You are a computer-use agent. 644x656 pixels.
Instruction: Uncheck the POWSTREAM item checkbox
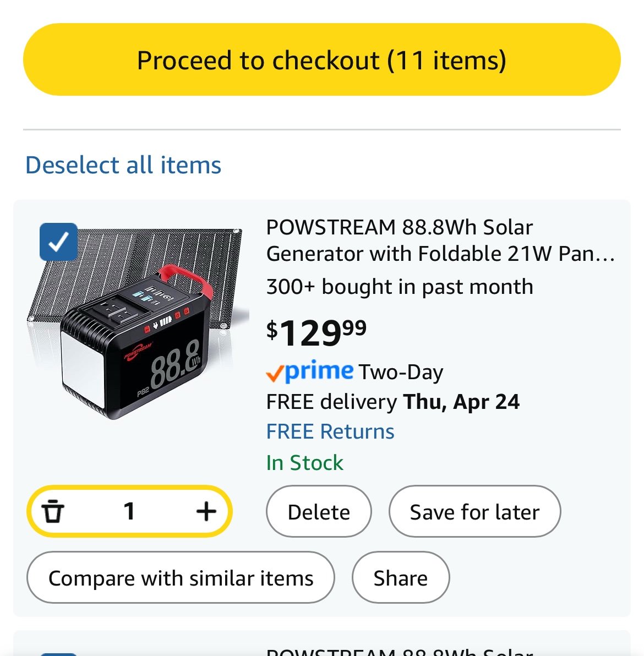click(58, 242)
